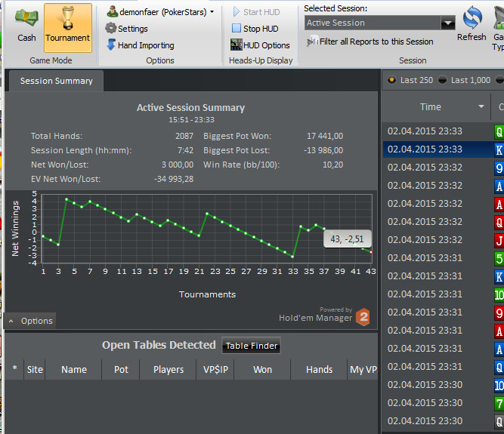Select the Last 1,000 radio button
Screen dimensions: 504x434
(x=442, y=80)
